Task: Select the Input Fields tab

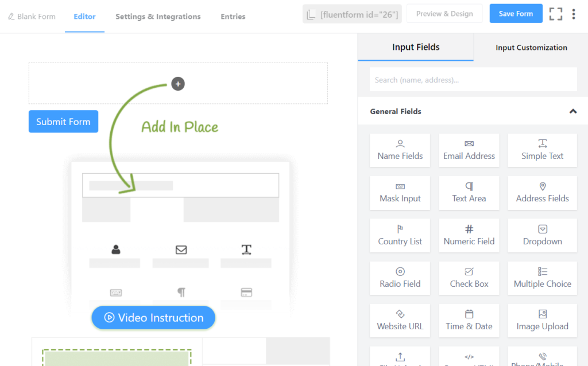Action: point(416,47)
